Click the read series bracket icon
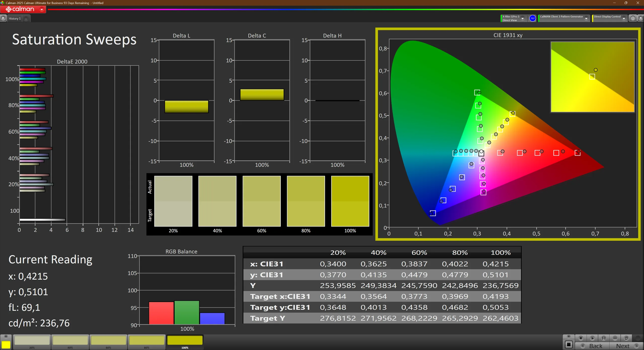Image resolution: width=644 pixels, height=350 pixels. [x=603, y=338]
